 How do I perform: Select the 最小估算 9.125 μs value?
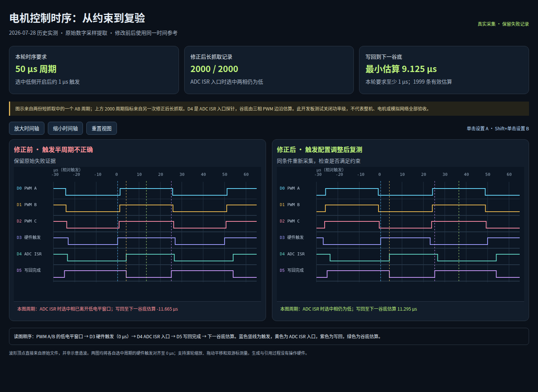click(401, 69)
